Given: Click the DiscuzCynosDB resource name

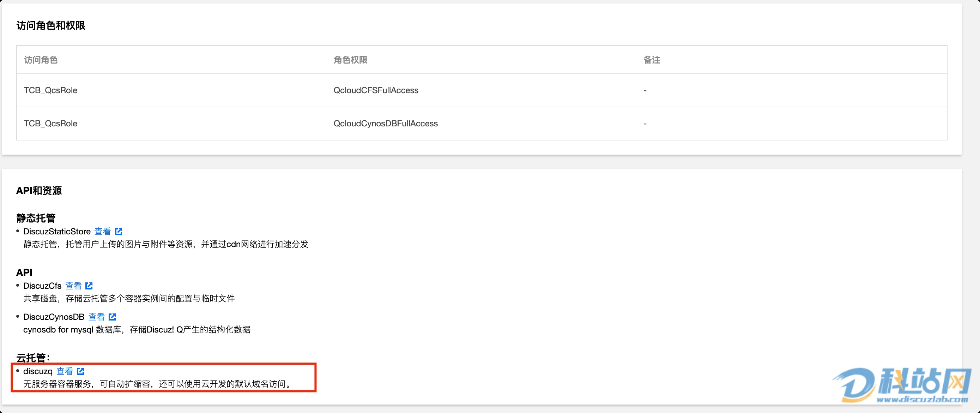Looking at the screenshot, I should 54,317.
